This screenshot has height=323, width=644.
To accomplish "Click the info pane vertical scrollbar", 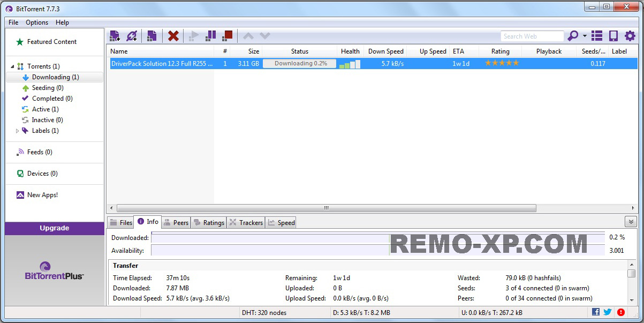I will (x=632, y=283).
